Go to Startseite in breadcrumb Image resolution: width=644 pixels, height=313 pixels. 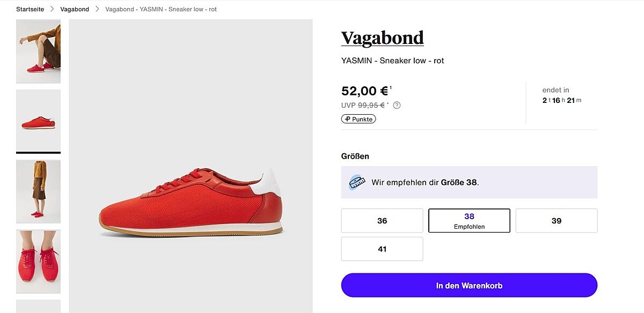[30, 9]
